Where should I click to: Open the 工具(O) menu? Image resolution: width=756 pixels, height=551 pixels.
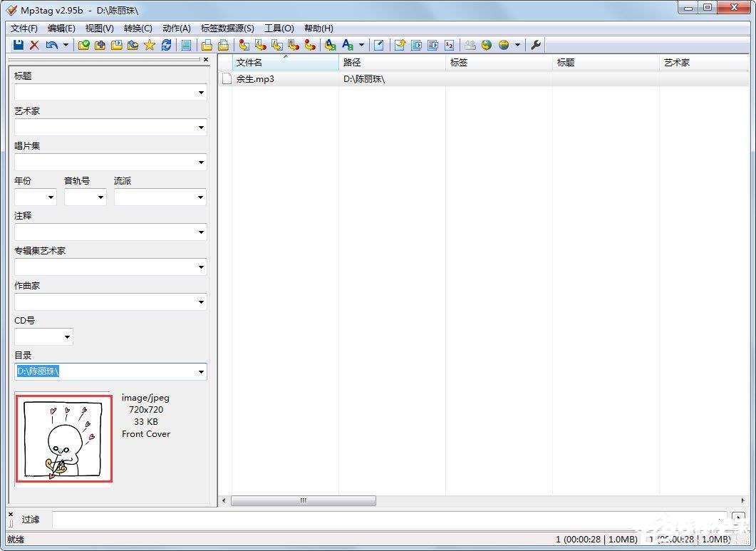(x=279, y=29)
